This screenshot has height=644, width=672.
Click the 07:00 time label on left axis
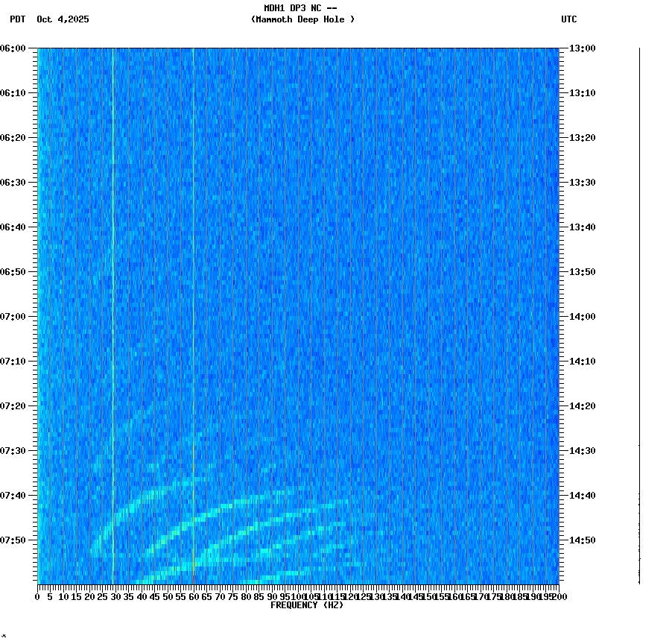13,315
